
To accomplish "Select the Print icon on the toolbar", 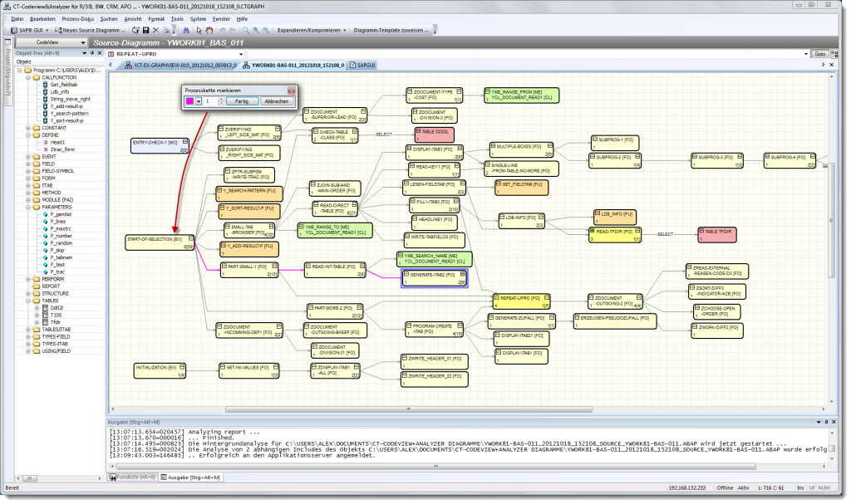I will (165, 29).
